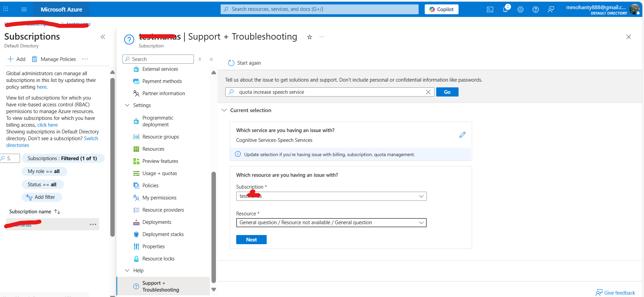Image resolution: width=644 pixels, height=297 pixels.
Task: Select Support + Troubleshooting menu item
Action: 163,287
